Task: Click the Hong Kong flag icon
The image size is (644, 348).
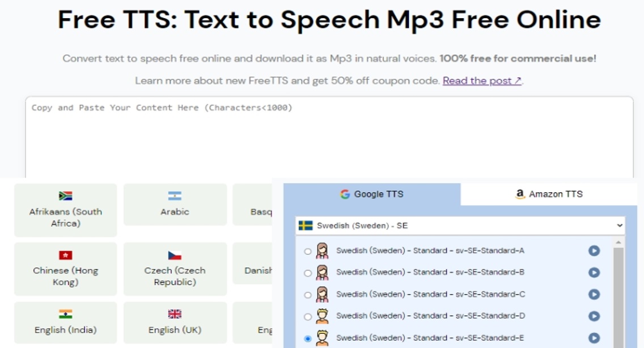Action: tap(65, 254)
